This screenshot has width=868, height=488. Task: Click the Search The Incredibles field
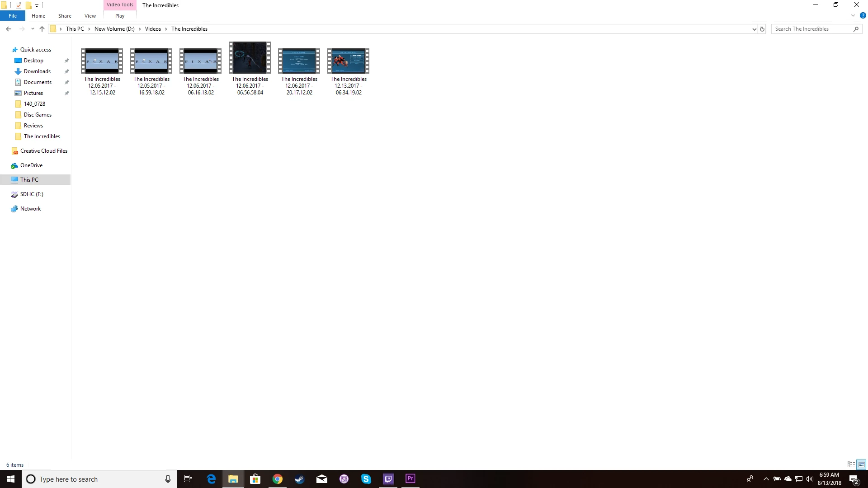click(x=811, y=29)
